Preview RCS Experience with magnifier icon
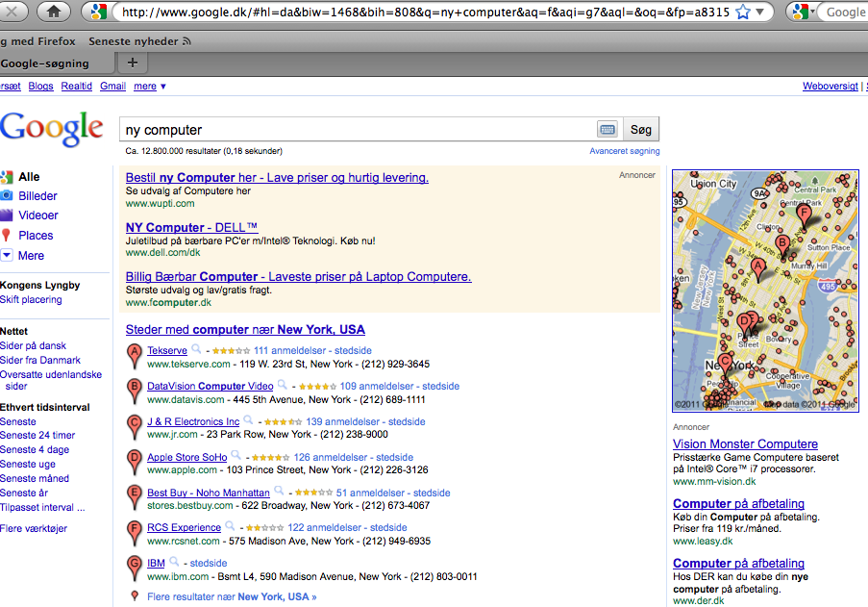The height and width of the screenshot is (607, 868). point(230,526)
